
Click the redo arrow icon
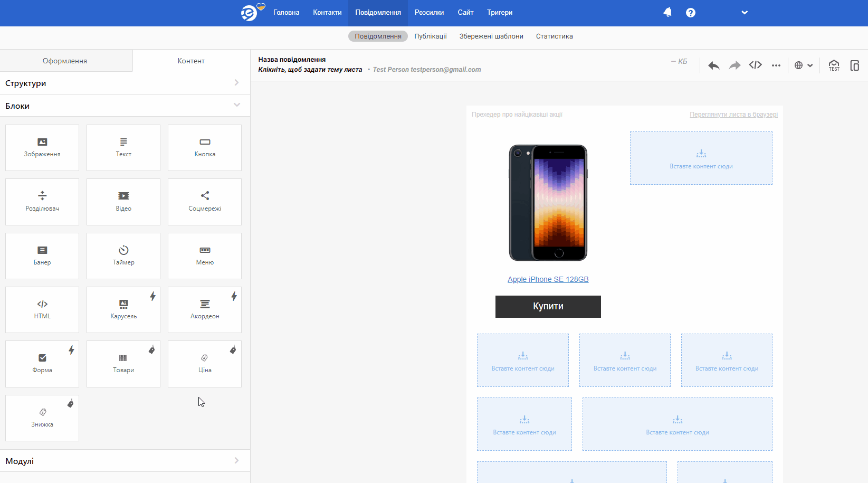point(735,65)
